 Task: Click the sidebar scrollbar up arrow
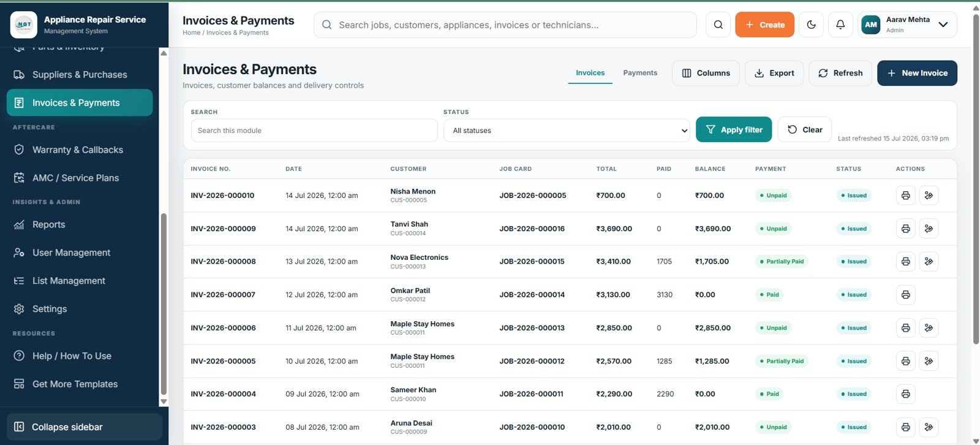(x=164, y=53)
